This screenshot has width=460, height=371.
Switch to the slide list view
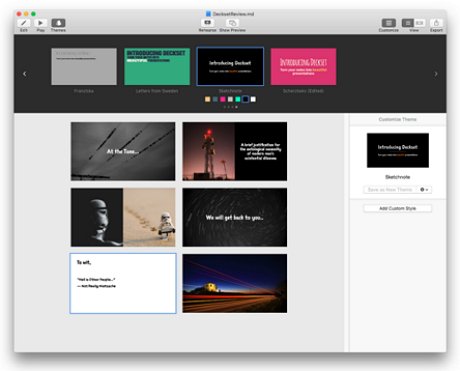(407, 23)
